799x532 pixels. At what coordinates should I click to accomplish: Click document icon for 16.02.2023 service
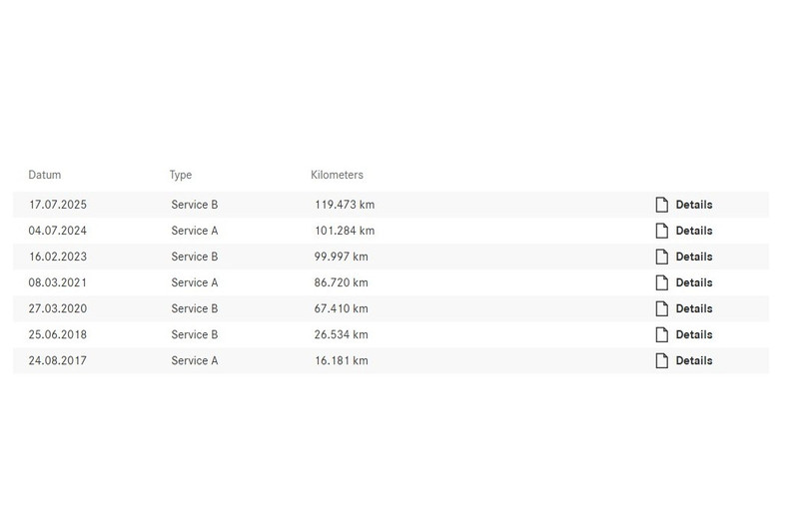click(661, 257)
